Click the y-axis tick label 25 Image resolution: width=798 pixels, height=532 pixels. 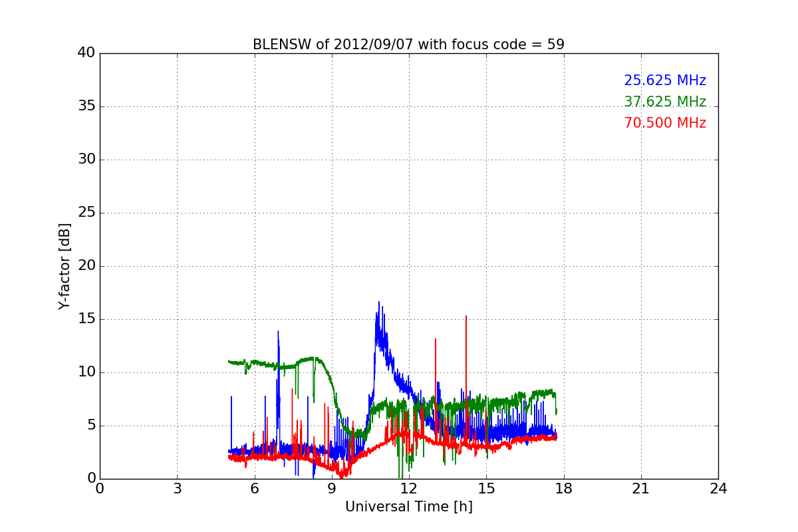(x=86, y=213)
